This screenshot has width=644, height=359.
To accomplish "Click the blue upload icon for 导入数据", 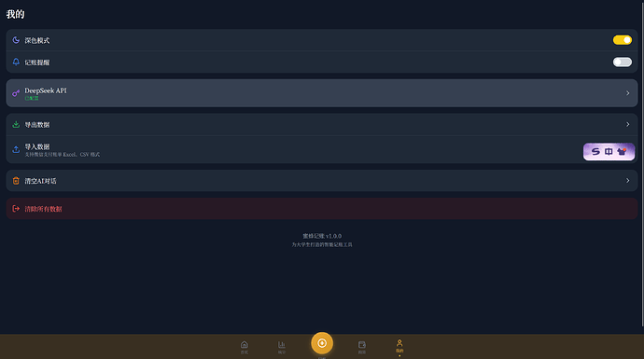I will (16, 150).
